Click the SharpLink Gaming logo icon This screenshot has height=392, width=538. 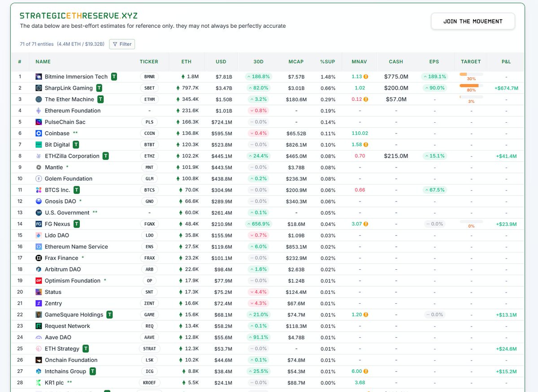pyautogui.click(x=38, y=88)
